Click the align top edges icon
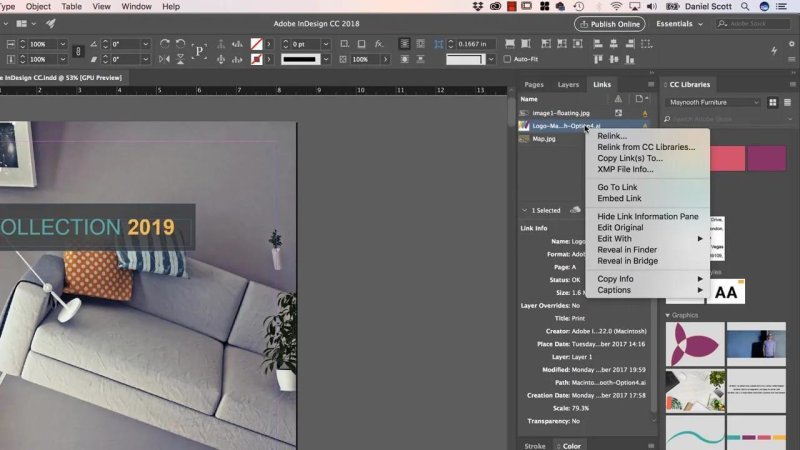Viewport: 800px width, 450px height. (x=598, y=59)
